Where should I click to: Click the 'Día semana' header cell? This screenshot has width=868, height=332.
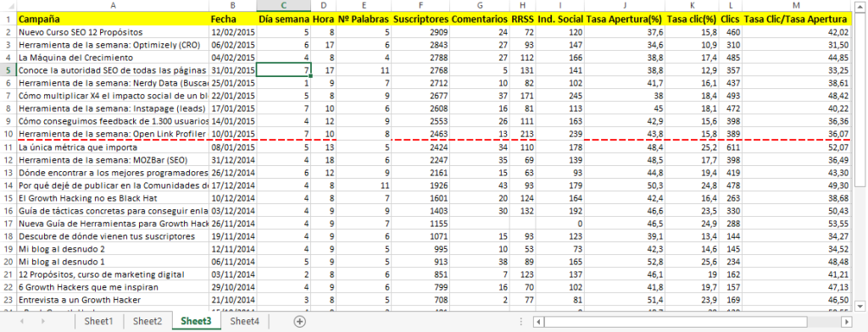(x=284, y=19)
